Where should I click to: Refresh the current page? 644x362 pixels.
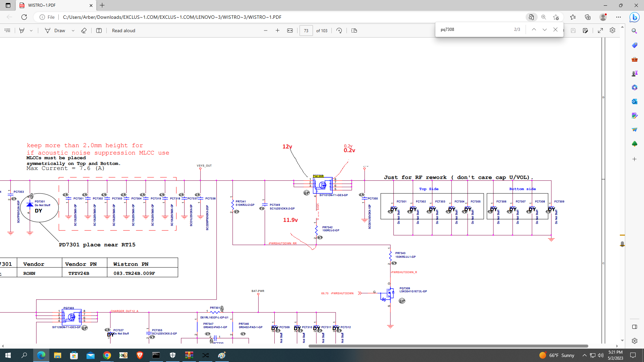click(24, 17)
